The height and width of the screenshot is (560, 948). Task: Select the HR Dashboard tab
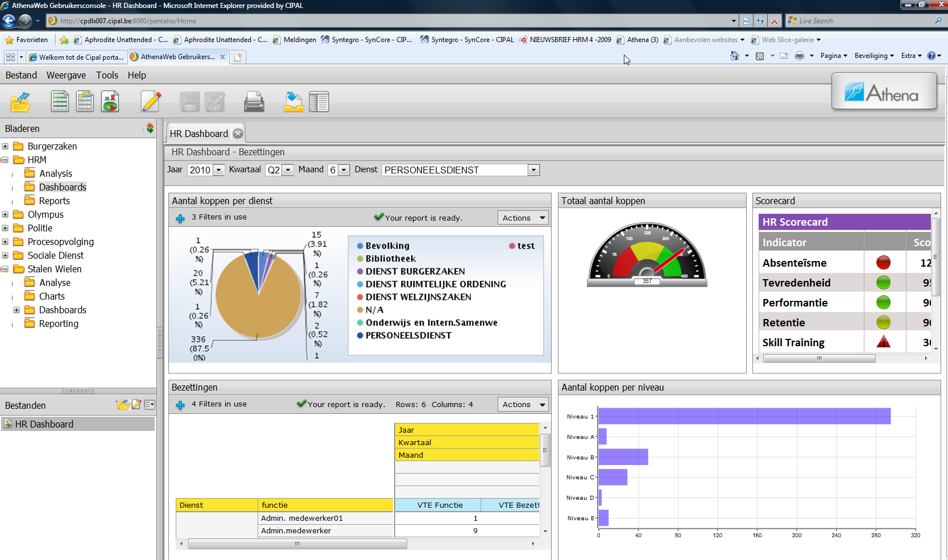198,134
